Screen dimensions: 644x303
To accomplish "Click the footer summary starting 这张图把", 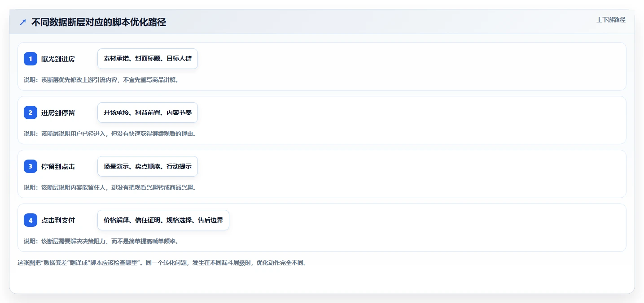I will click(x=162, y=263).
